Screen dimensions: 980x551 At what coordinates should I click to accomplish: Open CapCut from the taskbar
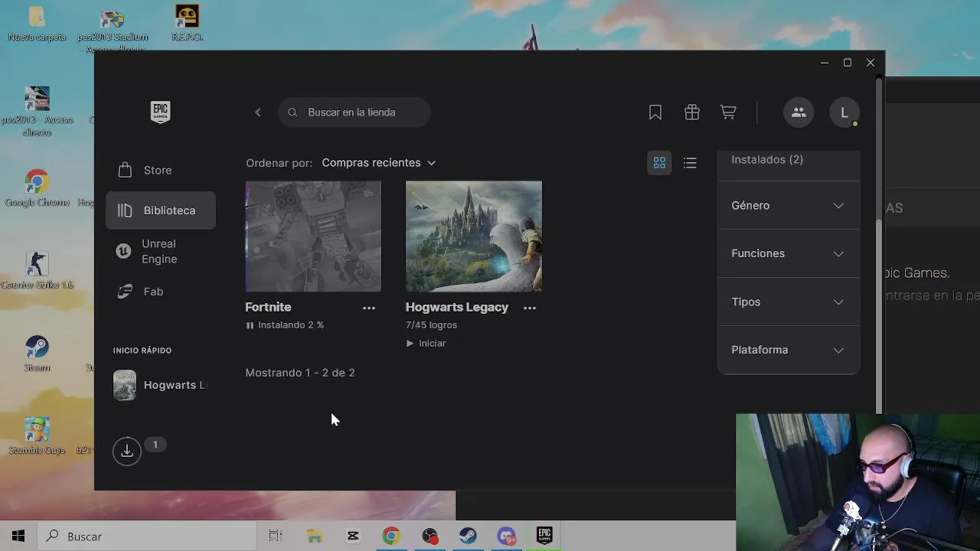(353, 536)
